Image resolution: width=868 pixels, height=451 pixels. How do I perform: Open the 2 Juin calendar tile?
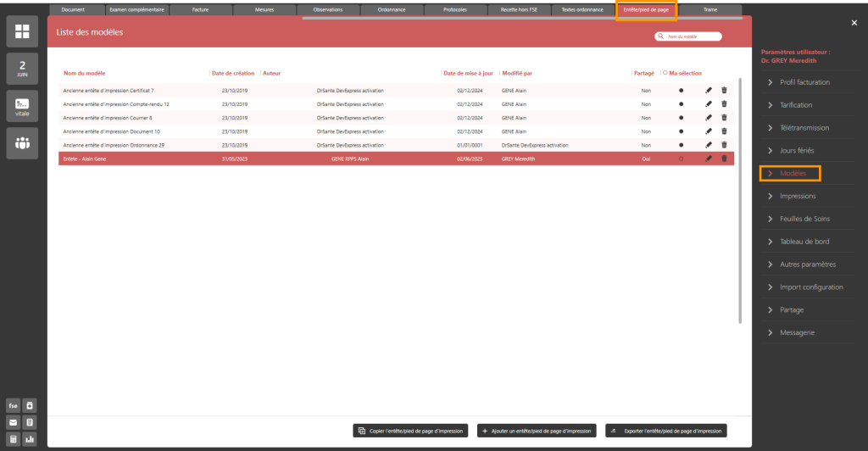coord(22,68)
